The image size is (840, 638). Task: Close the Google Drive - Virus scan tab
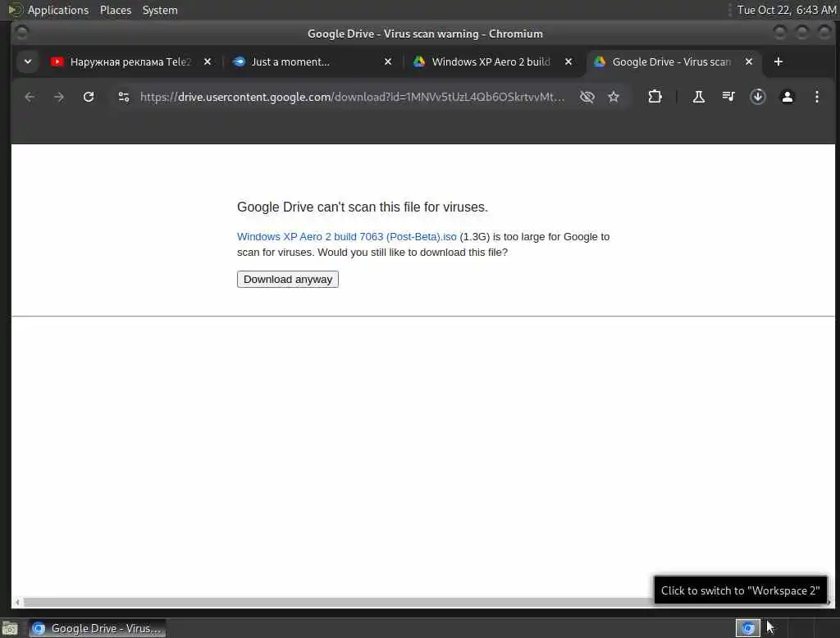(749, 62)
